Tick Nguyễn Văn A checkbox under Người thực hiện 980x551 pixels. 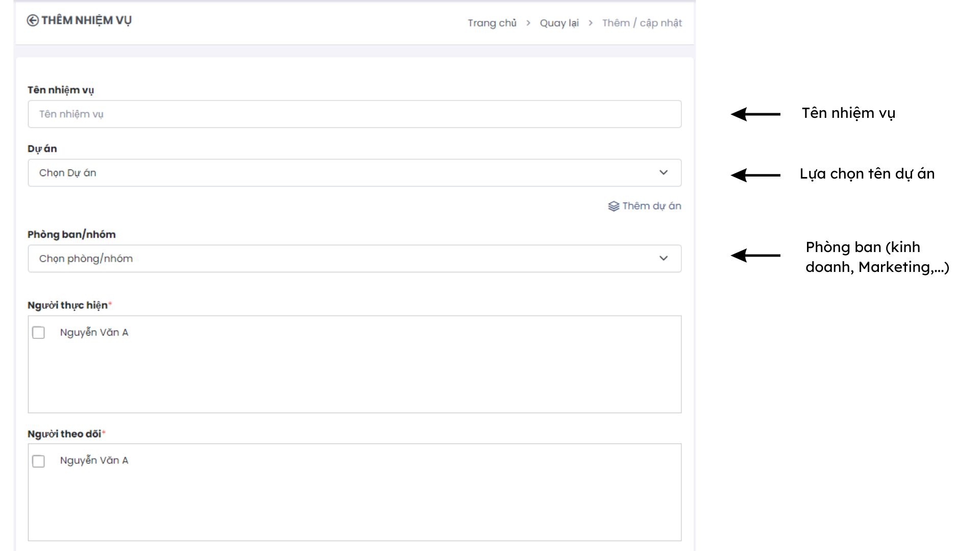tap(38, 333)
